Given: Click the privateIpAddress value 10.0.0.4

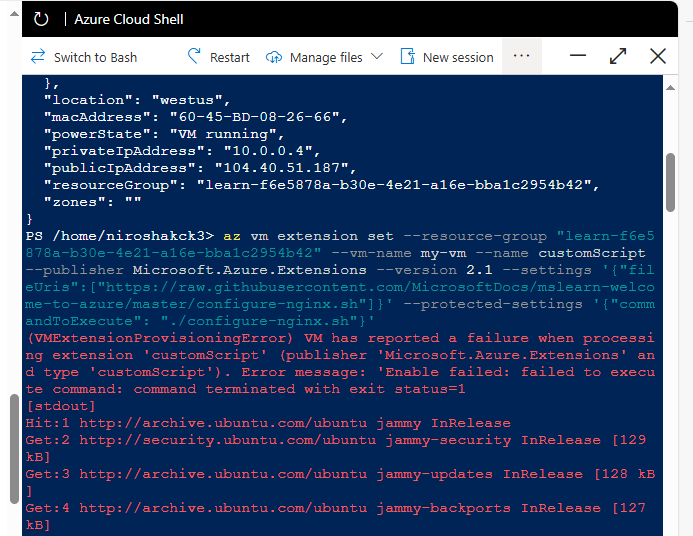Looking at the screenshot, I should tap(268, 151).
